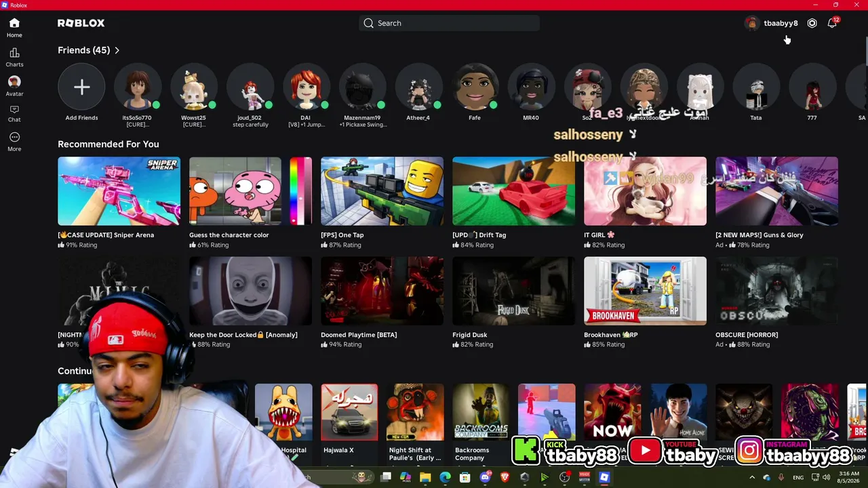Open the Guns & Glory ad thumbnail
The width and height of the screenshot is (868, 488).
coord(776,191)
